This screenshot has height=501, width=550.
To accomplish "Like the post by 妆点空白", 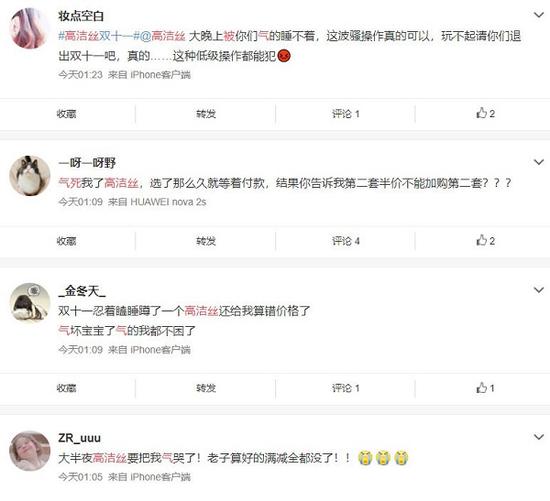I will (x=485, y=113).
